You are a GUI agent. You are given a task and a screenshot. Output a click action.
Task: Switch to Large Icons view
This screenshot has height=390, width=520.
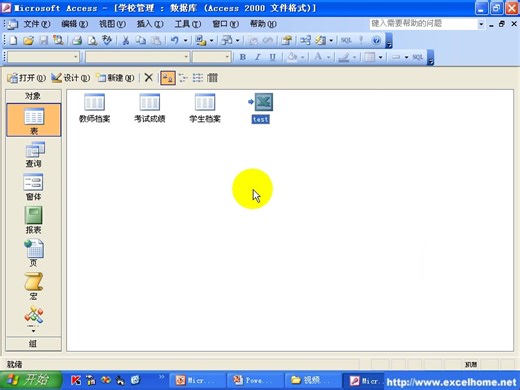168,78
